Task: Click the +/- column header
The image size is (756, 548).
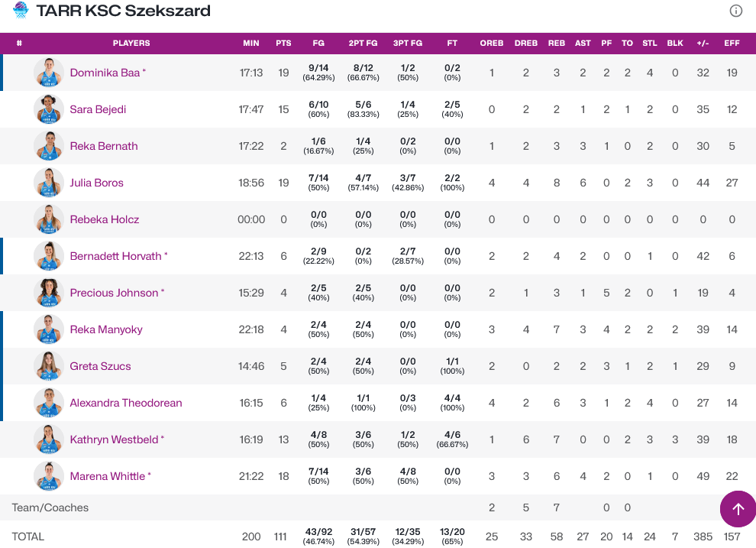Action: pyautogui.click(x=703, y=44)
